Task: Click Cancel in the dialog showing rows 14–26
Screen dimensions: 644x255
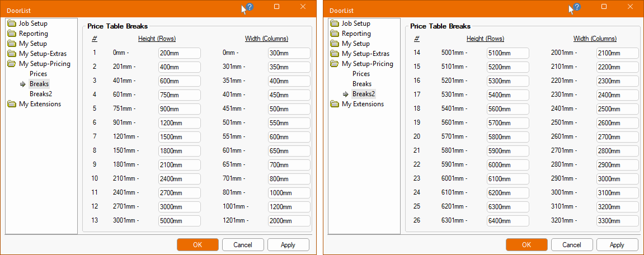Action: point(571,245)
